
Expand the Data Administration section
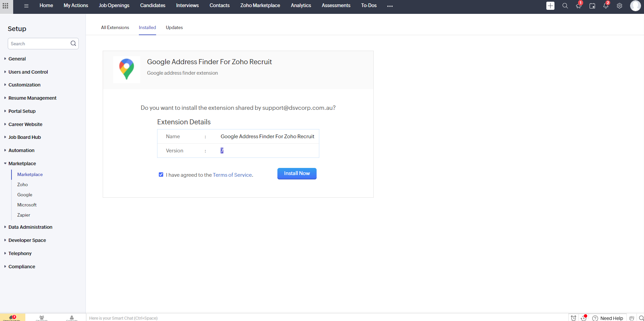(x=30, y=227)
